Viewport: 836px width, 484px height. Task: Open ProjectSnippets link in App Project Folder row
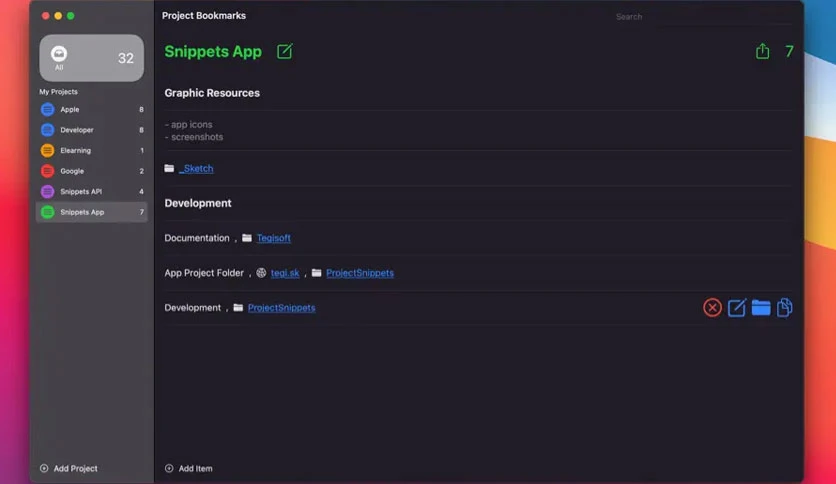click(x=360, y=273)
